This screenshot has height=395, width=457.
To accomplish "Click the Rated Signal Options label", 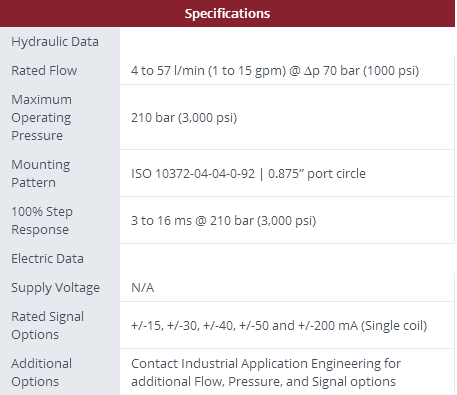I will click(48, 325).
